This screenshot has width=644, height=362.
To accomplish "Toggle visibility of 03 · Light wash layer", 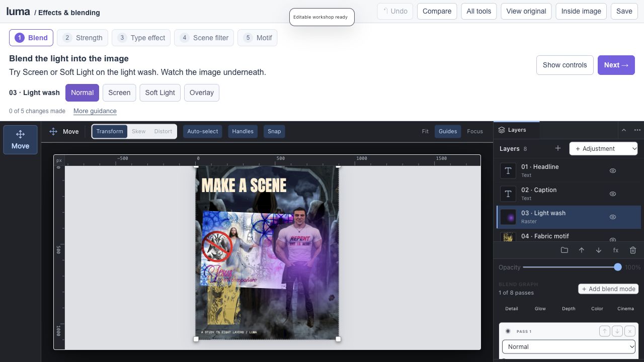I will click(x=613, y=217).
